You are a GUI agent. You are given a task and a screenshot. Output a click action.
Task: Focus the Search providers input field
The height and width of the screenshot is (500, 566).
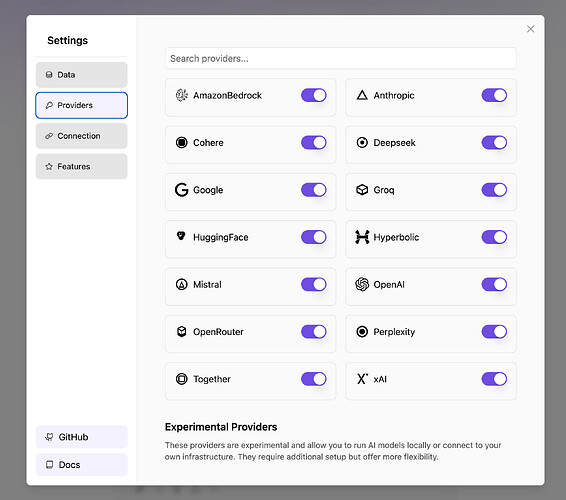pyautogui.click(x=341, y=58)
